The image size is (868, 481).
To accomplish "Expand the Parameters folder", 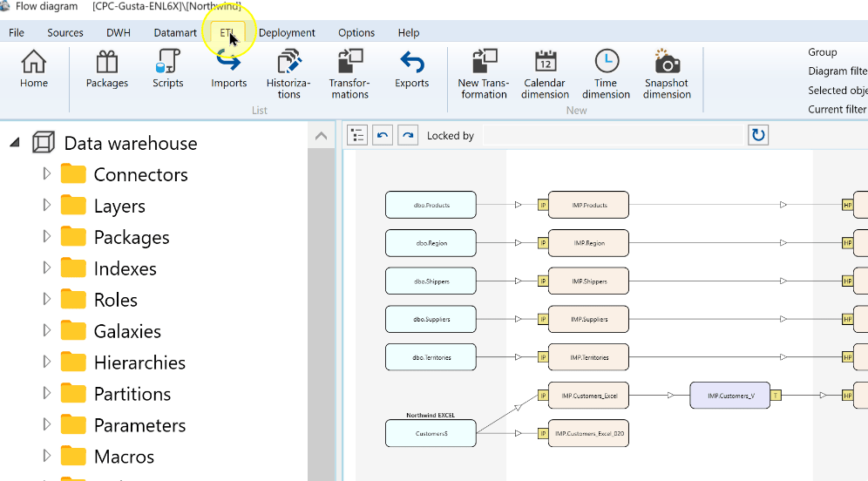I will click(x=46, y=424).
